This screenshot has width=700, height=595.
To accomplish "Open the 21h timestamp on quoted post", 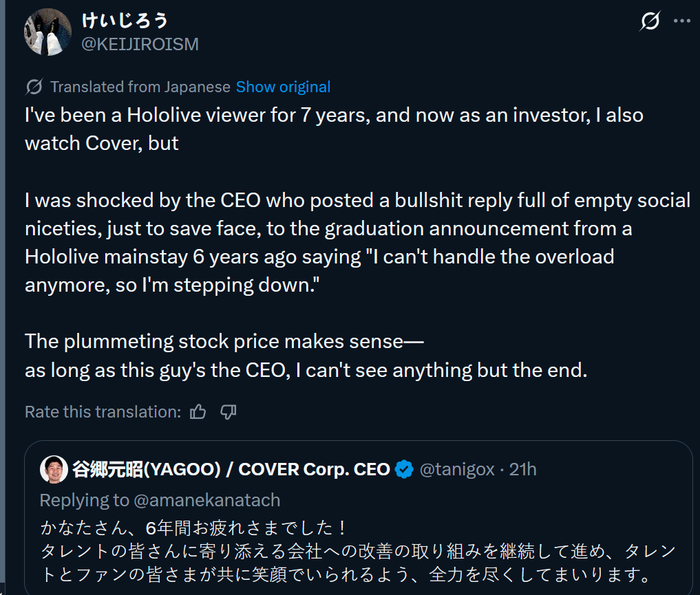I will coord(522,470).
